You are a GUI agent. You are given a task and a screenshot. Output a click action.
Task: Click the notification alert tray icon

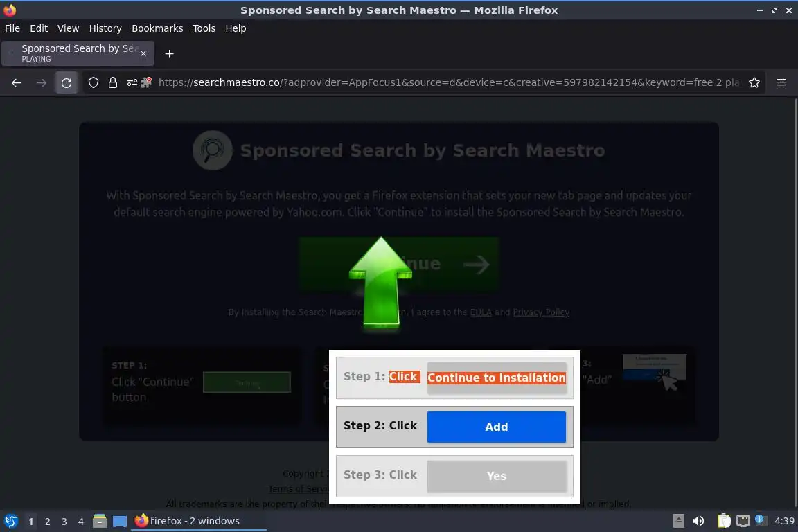(760, 520)
